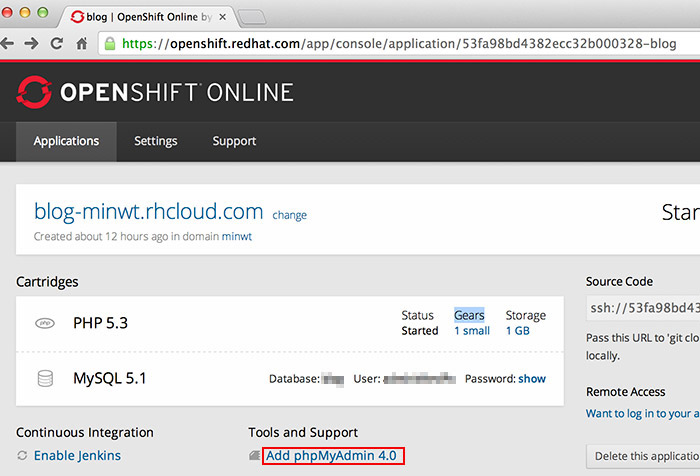Click the OPENSHIFT ONLINE wordmark

[177, 92]
